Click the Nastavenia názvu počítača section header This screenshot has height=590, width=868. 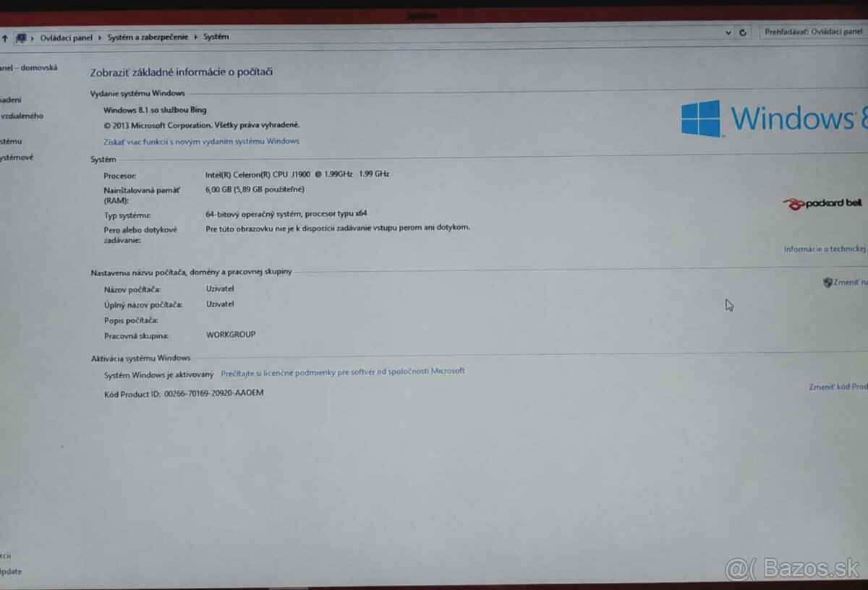point(191,272)
